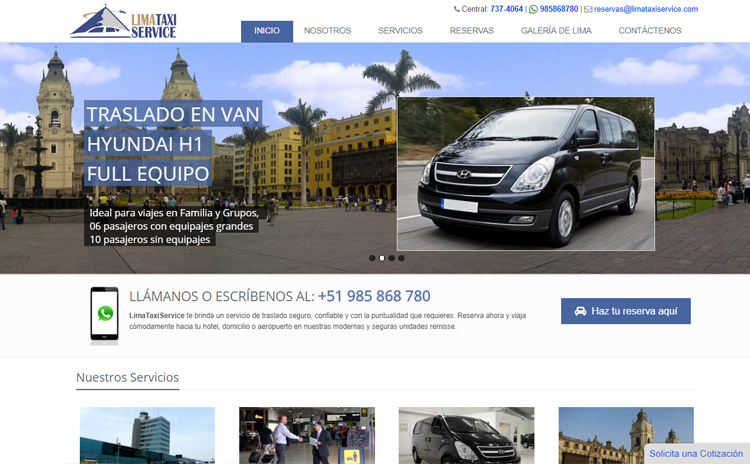Navigate to CONTÁCTENOS page
Screen dimensions: 750x464
tap(650, 31)
